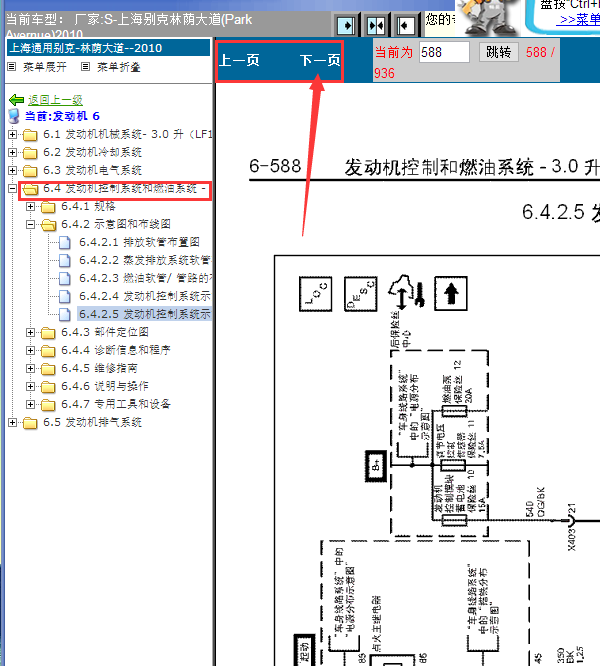Click the 菜单折叠 list icon

pyautogui.click(x=85, y=67)
